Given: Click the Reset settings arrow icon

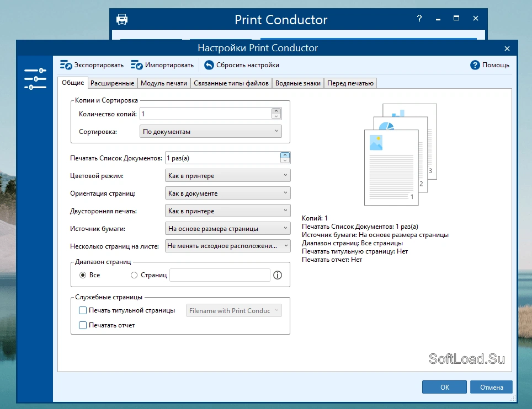Looking at the screenshot, I should point(209,64).
